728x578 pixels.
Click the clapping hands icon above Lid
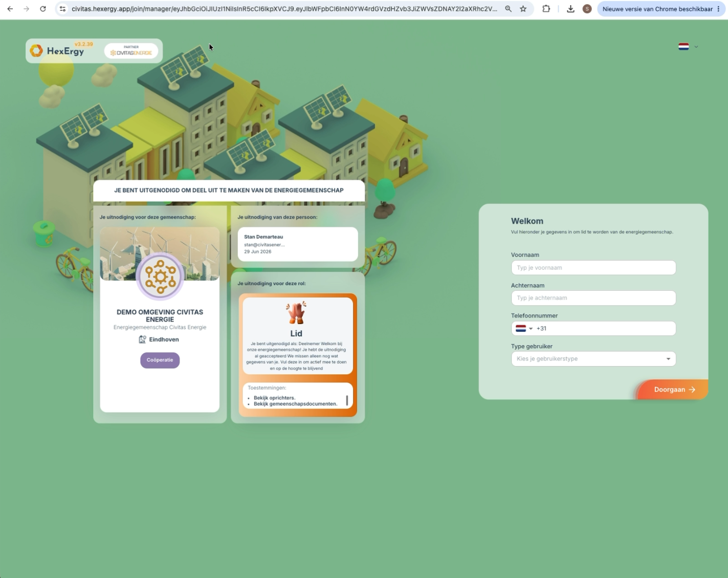[296, 313]
